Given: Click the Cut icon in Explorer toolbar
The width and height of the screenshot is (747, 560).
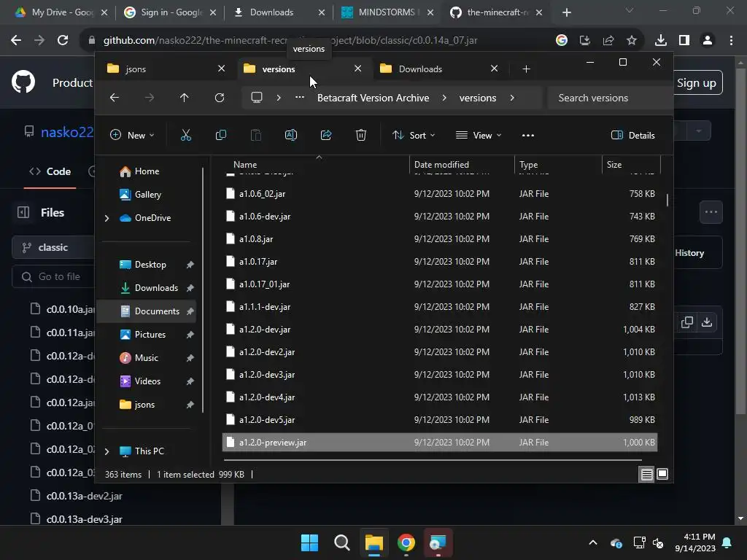Looking at the screenshot, I should tap(186, 135).
